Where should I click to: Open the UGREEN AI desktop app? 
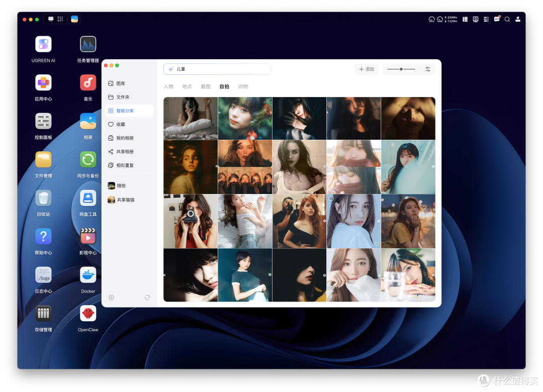43,44
